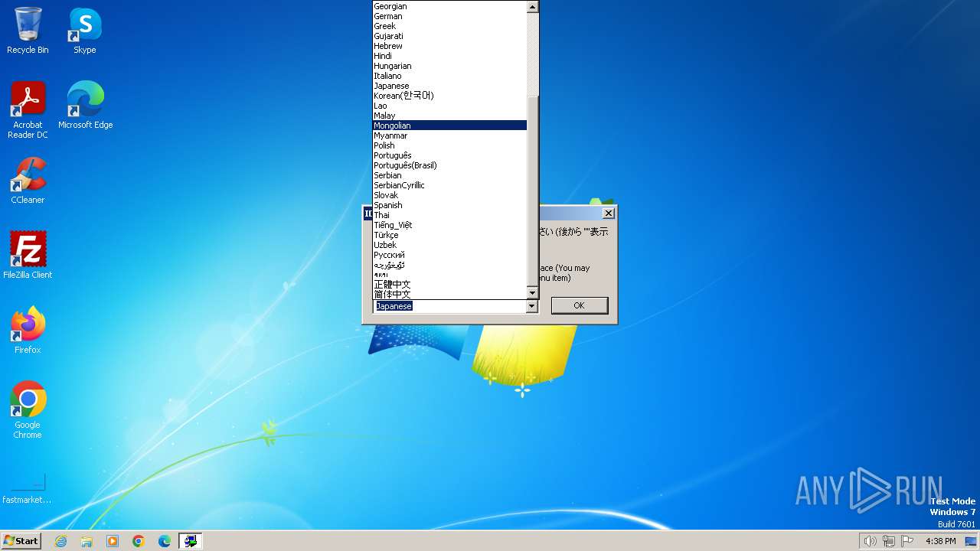Choose Korean from the language list
The height and width of the screenshot is (551, 980).
[449, 96]
